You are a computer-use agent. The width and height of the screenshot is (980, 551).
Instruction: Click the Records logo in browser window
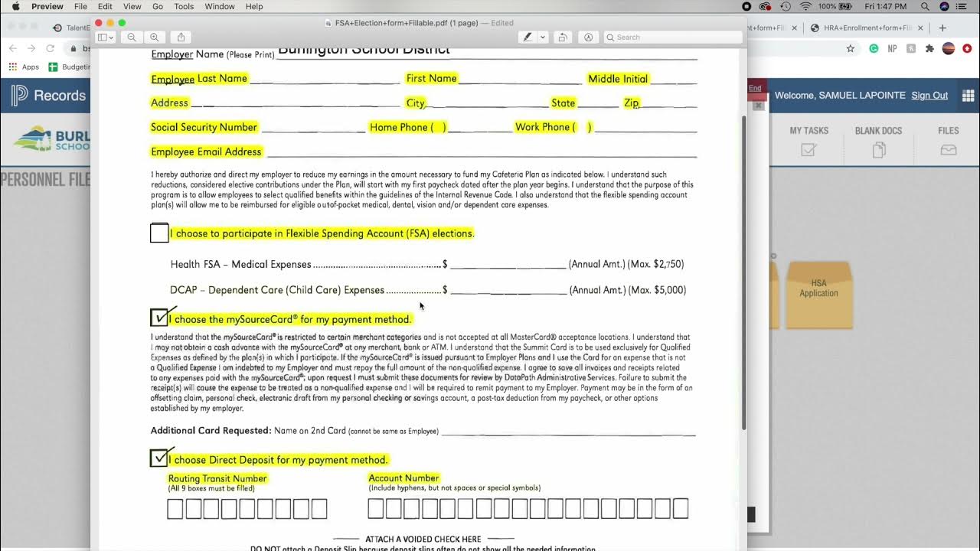[49, 96]
